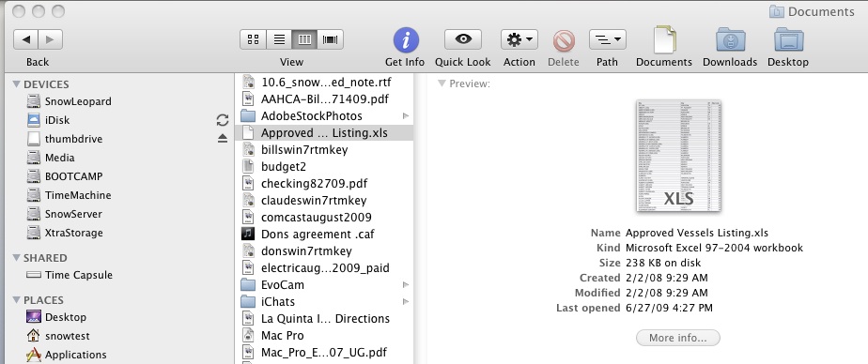
Task: Select AAHCA-Bil...71409.pdf file
Action: point(324,99)
